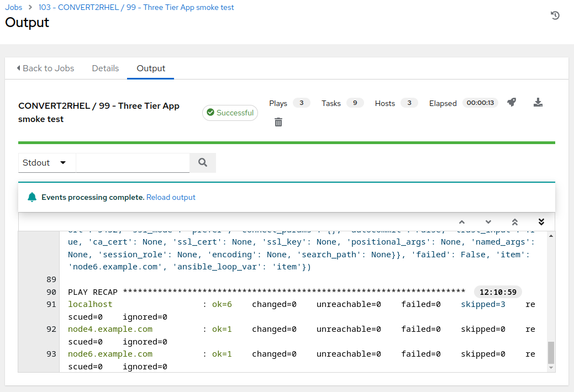Click the output scrollbar thumb
Image resolution: width=574 pixels, height=392 pixels.
point(551,352)
